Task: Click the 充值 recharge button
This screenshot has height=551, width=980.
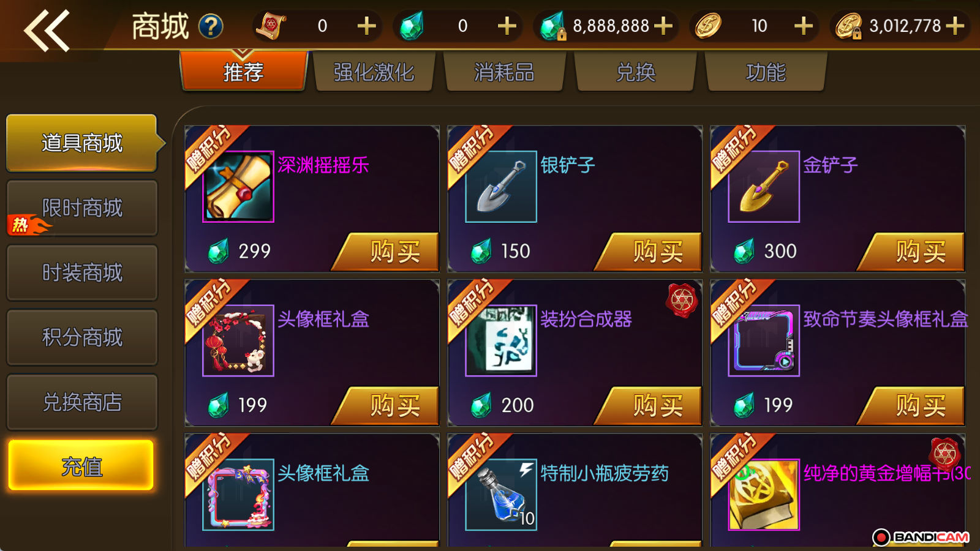Action: click(x=81, y=466)
